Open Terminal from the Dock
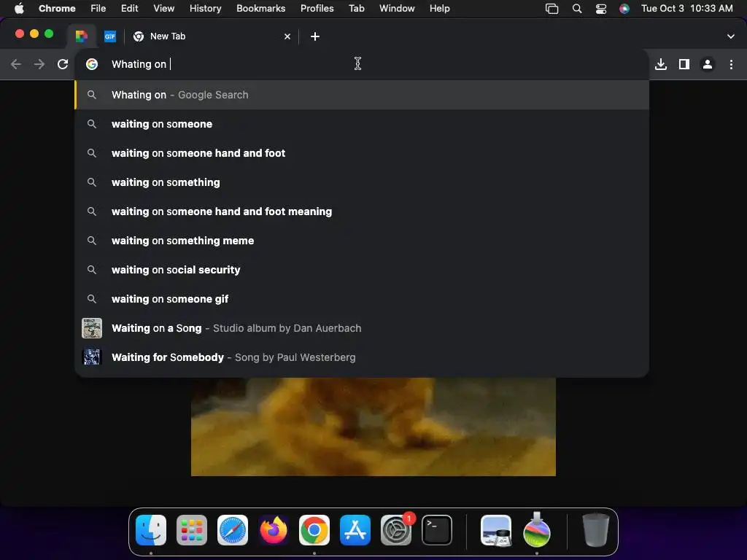 pos(437,530)
